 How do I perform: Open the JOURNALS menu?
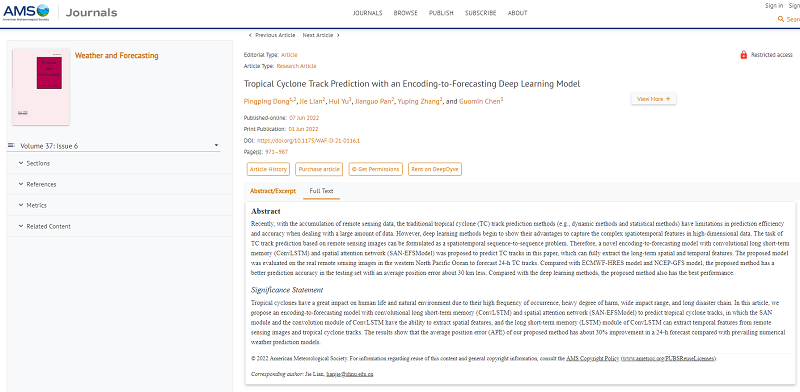click(x=367, y=13)
